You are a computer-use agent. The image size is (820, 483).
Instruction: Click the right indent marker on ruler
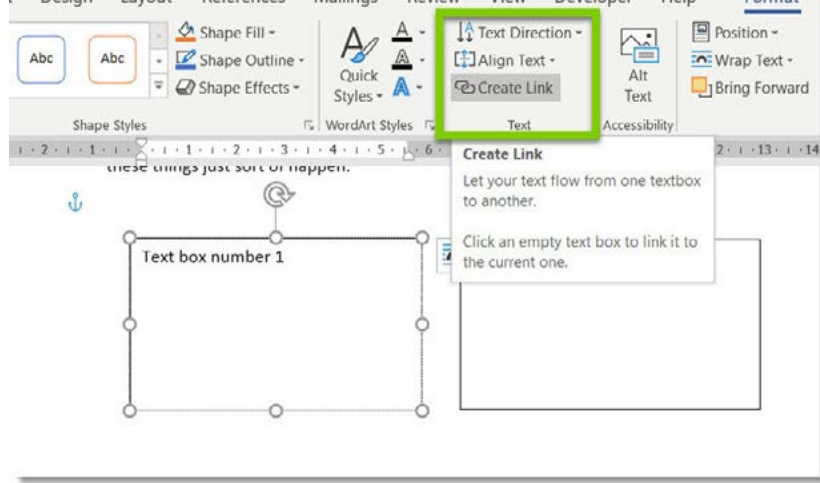[x=409, y=154]
